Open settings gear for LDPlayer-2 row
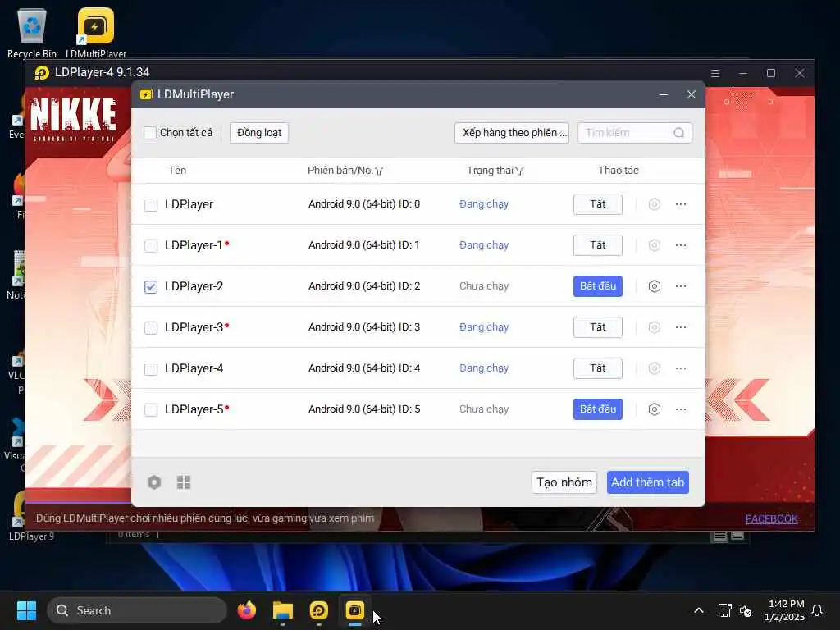 (654, 286)
